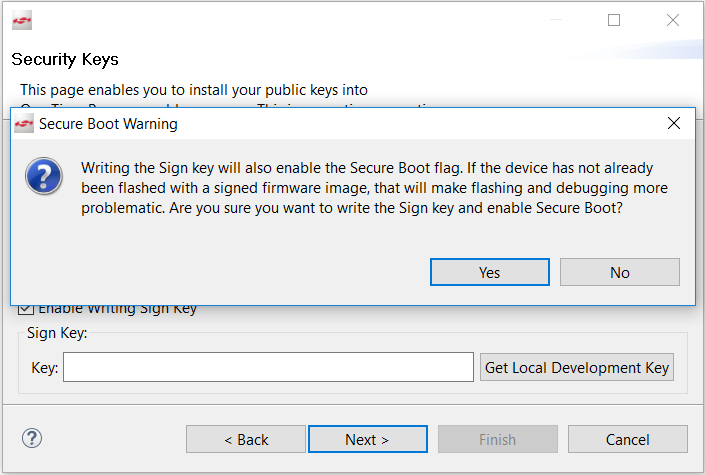Proceed using the Next button
This screenshot has height=475, width=705.
(367, 439)
